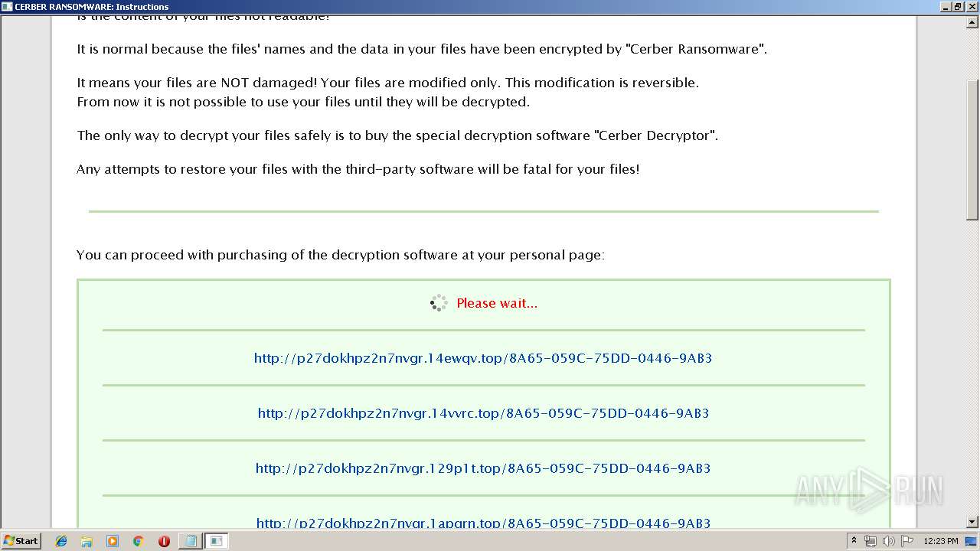Screen dimensions: 980x551
Task: Restore down the CERBER RANSOMWARE window
Action: click(959, 6)
